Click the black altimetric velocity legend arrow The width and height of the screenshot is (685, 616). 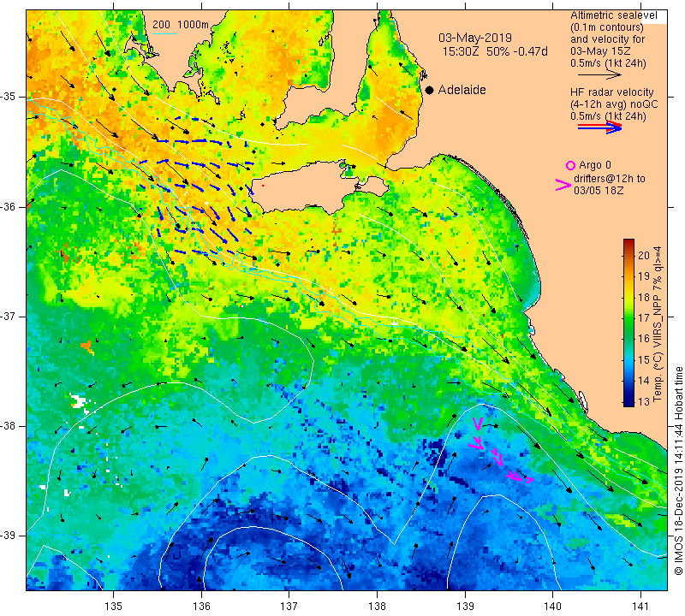click(599, 74)
